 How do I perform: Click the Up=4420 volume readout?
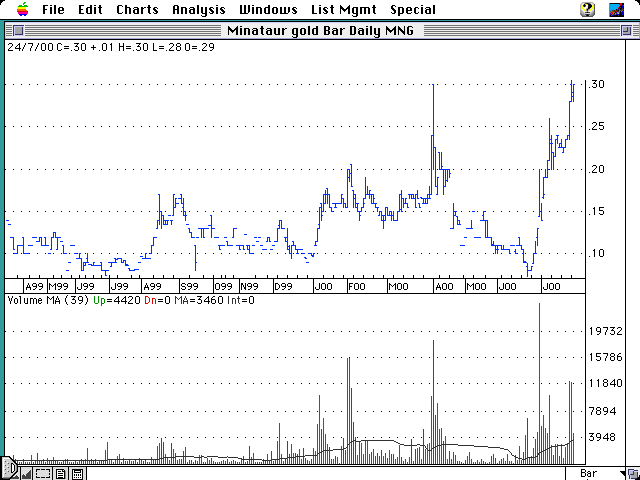point(117,300)
